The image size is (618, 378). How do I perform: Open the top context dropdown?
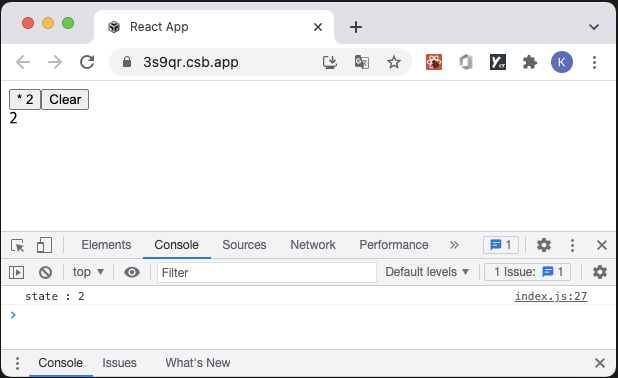[x=88, y=272]
